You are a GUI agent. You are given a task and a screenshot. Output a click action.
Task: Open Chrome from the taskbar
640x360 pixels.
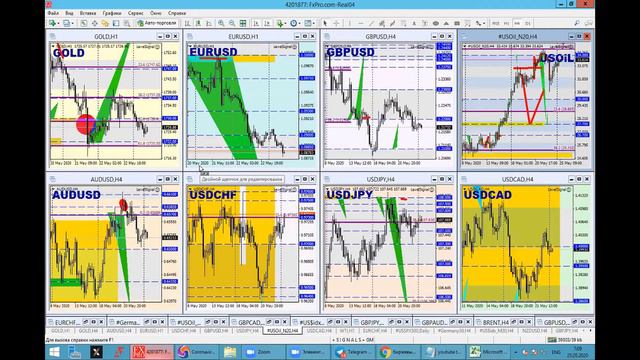coord(397,352)
